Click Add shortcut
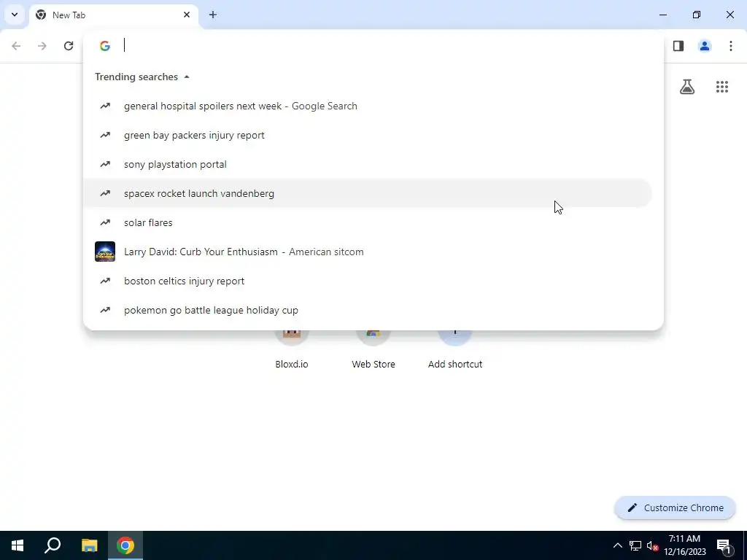The height and width of the screenshot is (560, 747). point(455,350)
